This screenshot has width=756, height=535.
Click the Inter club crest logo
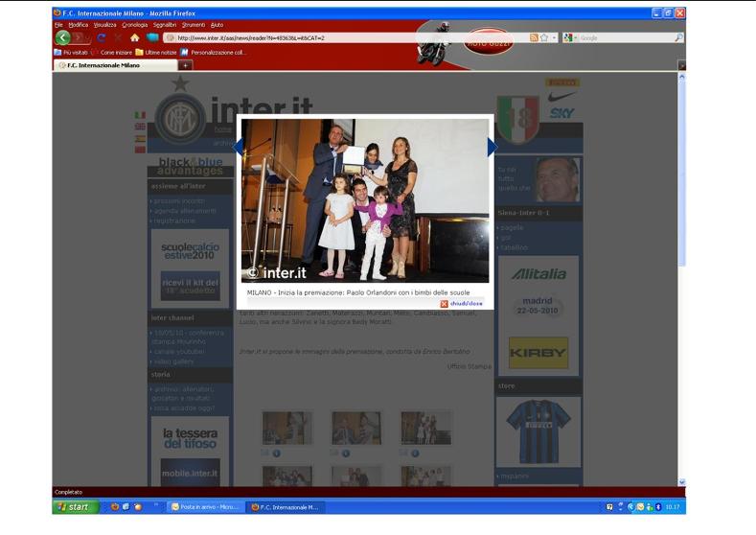(180, 119)
